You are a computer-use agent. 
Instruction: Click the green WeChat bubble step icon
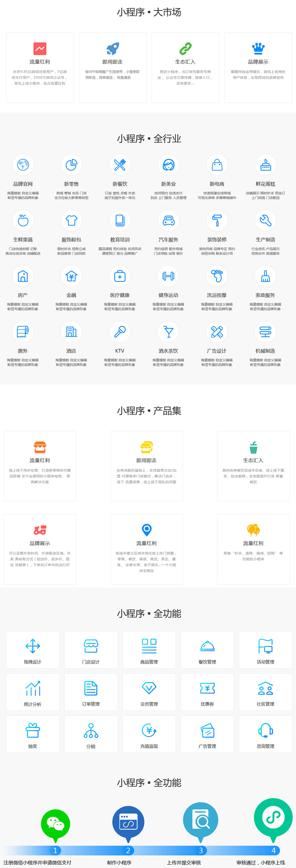[55, 824]
